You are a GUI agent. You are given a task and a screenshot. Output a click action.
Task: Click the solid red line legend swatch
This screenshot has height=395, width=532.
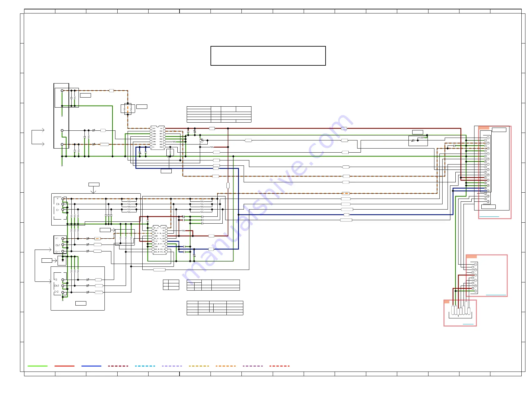click(64, 366)
